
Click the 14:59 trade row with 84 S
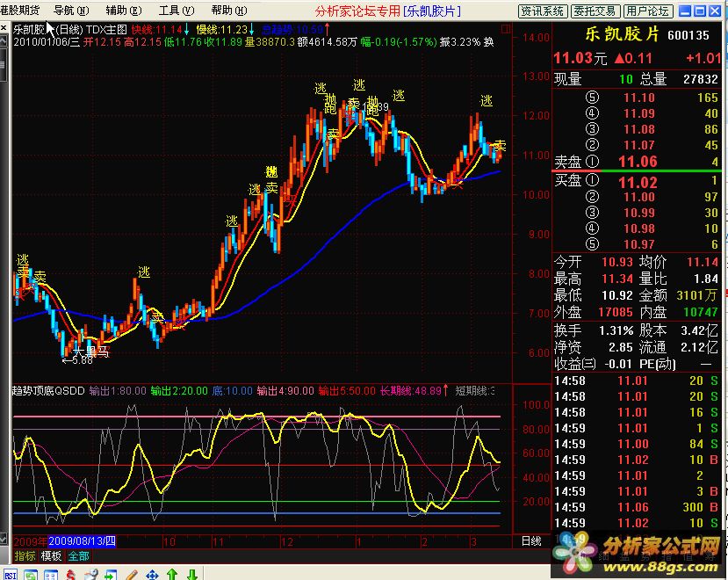pyautogui.click(x=636, y=445)
